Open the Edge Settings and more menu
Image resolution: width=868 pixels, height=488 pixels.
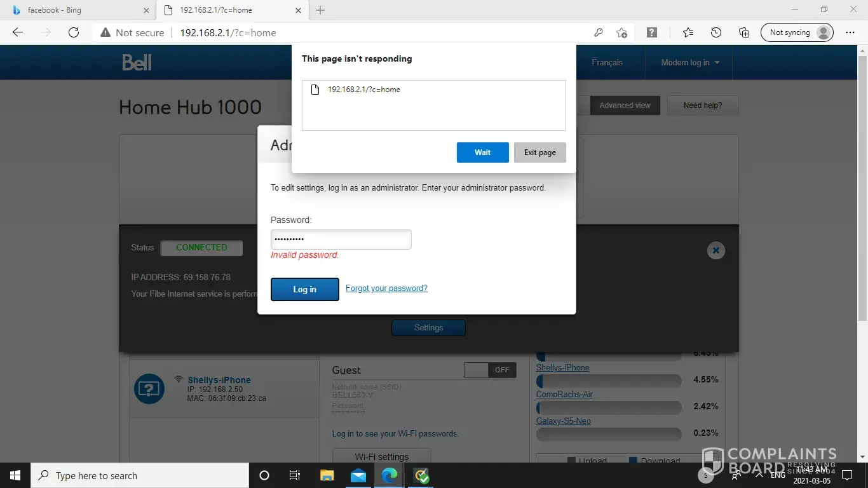tap(850, 33)
